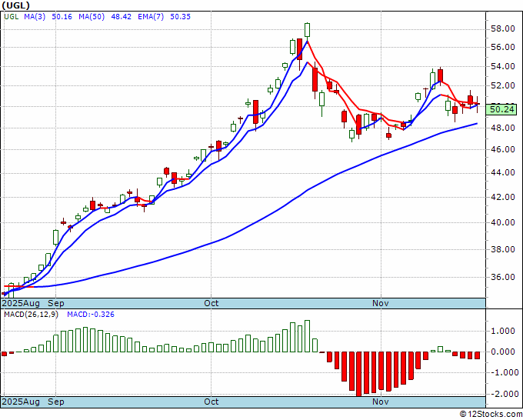Screen dimensions: 523x420
Task: Click the current price tag 50.24
Action: tap(501, 109)
